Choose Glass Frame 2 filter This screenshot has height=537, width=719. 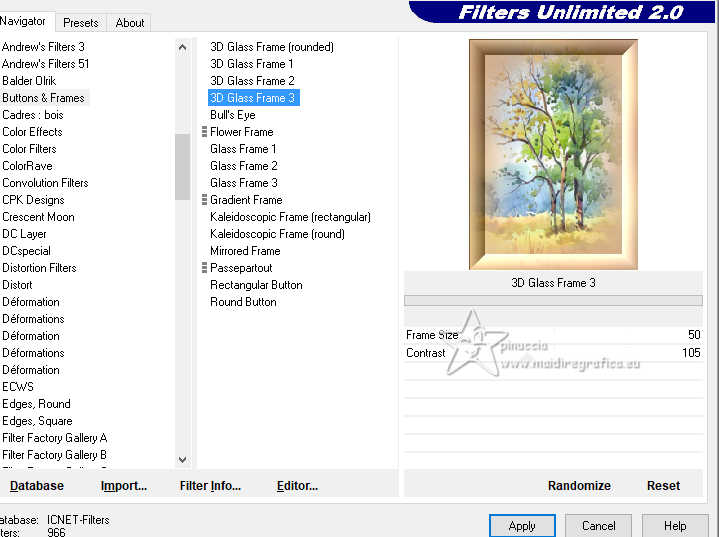244,166
